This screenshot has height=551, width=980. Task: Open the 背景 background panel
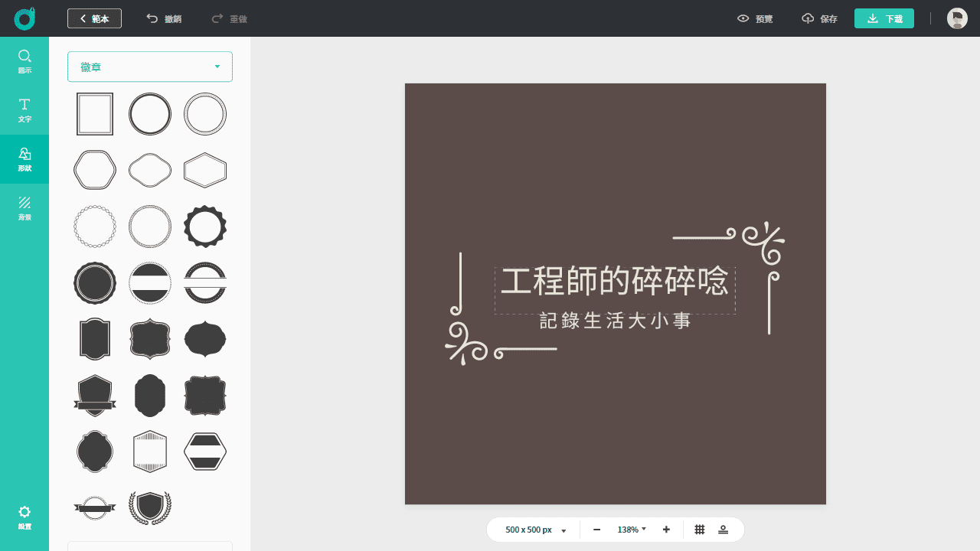coord(24,207)
